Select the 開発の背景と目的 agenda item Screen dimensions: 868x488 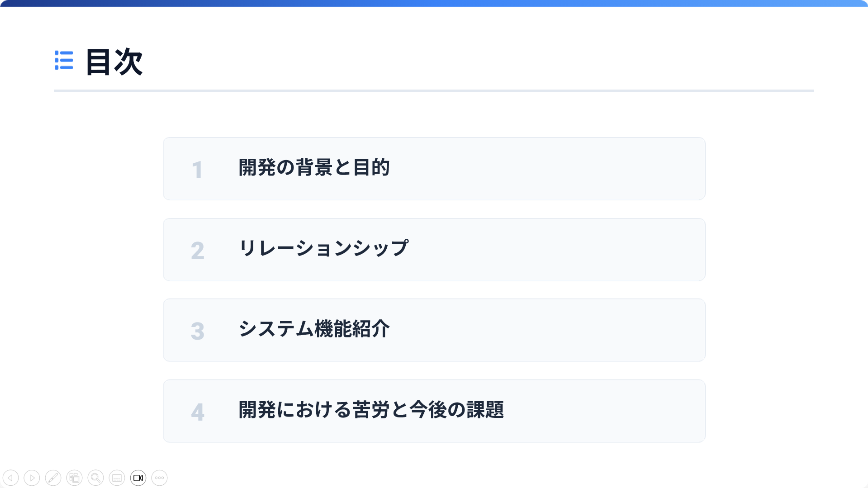[314, 167]
